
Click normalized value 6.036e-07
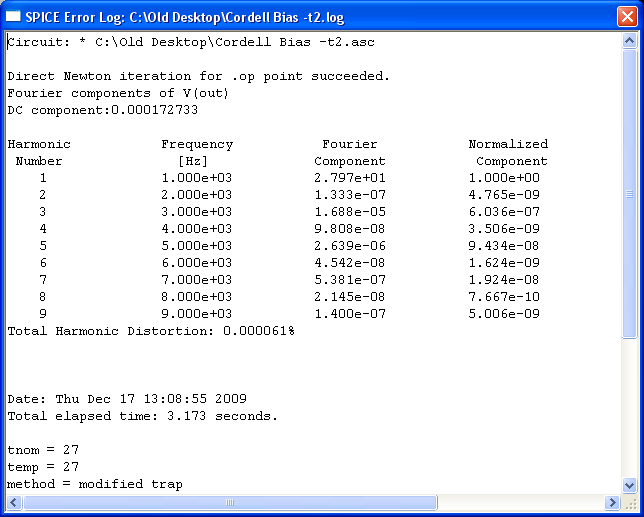504,212
